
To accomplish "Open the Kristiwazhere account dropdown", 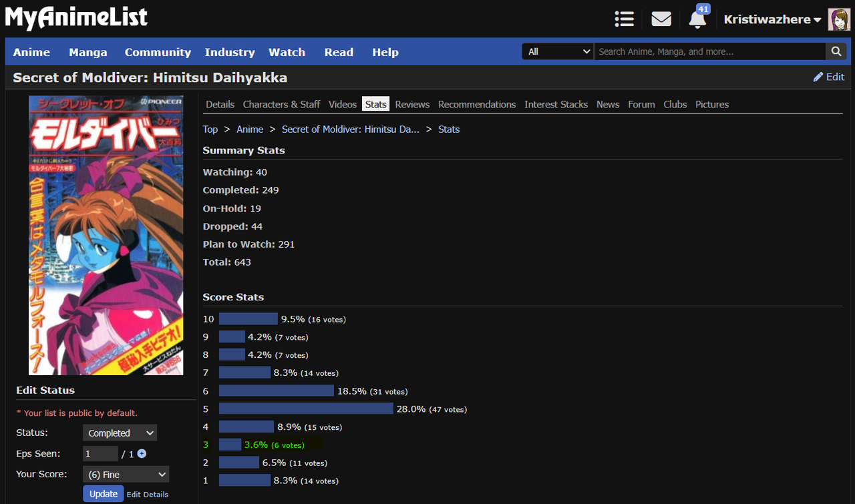I will (772, 19).
